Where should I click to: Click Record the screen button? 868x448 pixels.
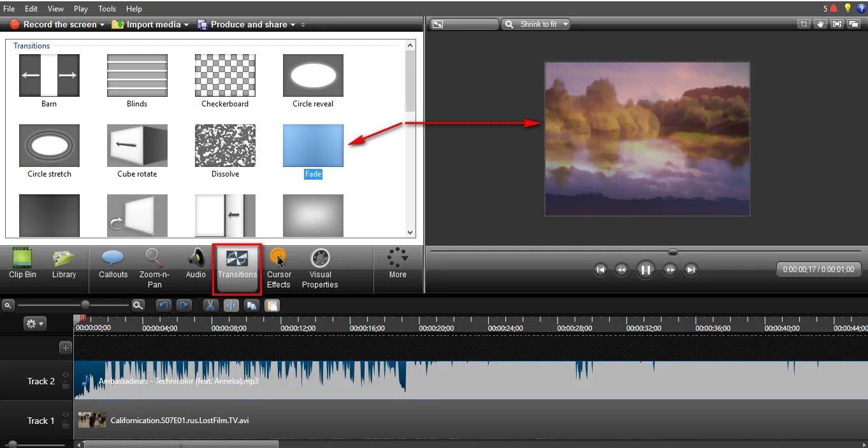coord(53,24)
